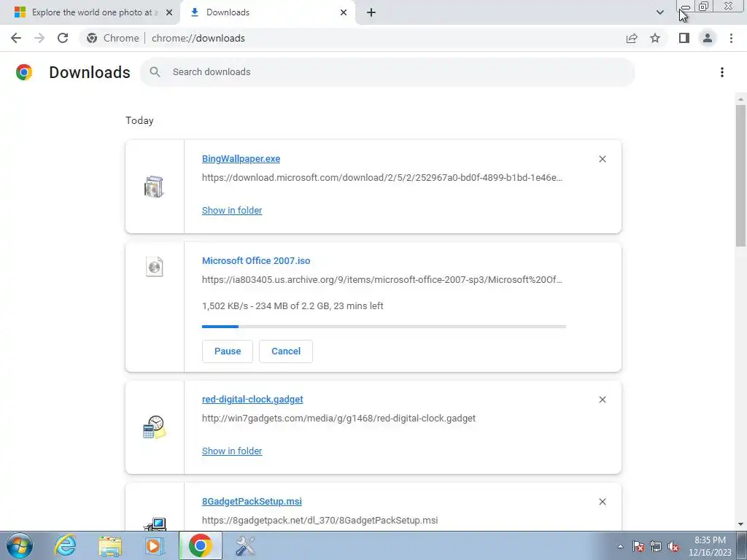Screen dimensions: 747x560
Task: Open the tools app on the taskbar
Action: [x=245, y=545]
